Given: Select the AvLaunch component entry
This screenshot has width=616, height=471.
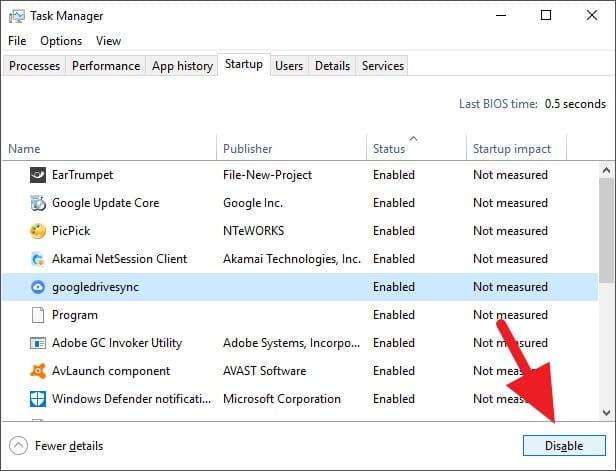Looking at the screenshot, I should [111, 371].
